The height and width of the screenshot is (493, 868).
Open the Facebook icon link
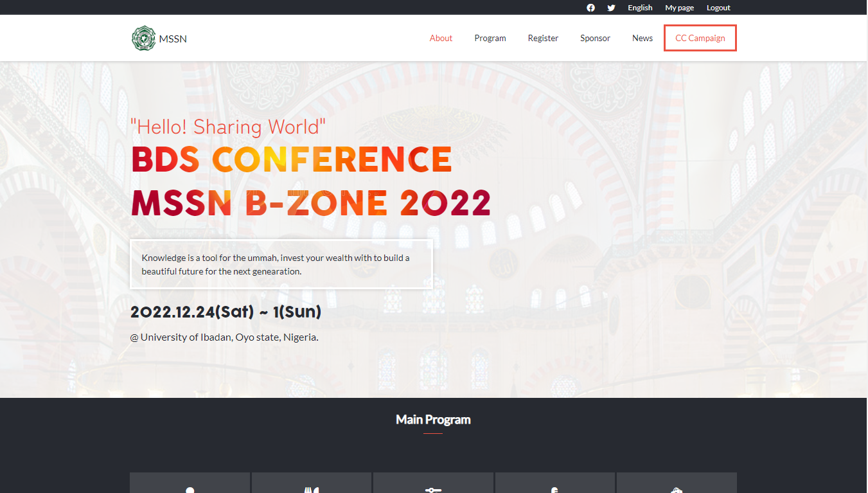point(590,8)
